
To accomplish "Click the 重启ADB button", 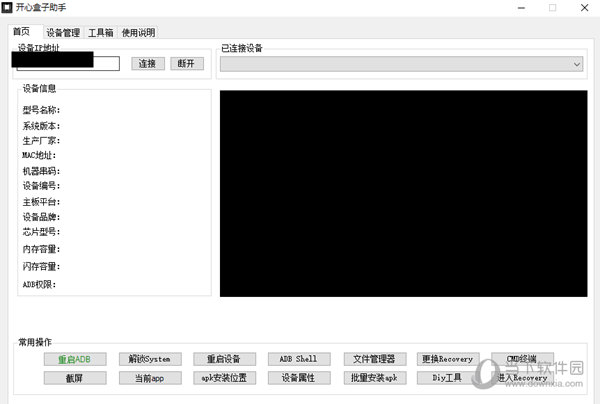I will 75,359.
